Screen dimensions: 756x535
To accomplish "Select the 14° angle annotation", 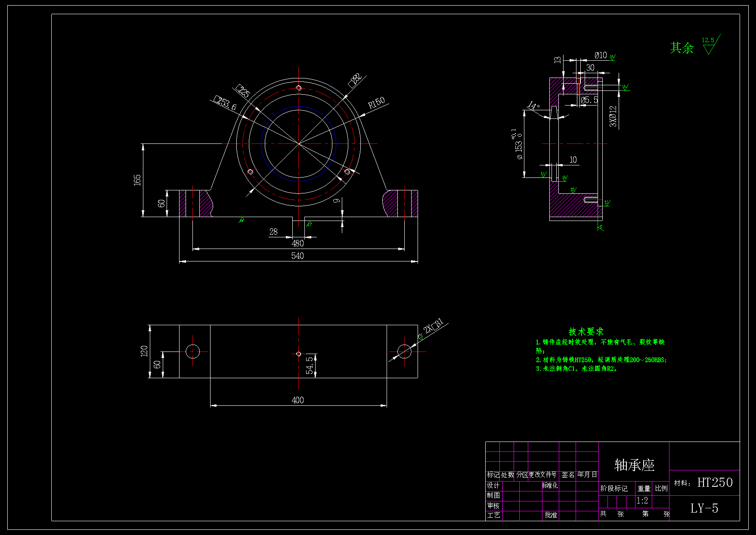I will (533, 106).
